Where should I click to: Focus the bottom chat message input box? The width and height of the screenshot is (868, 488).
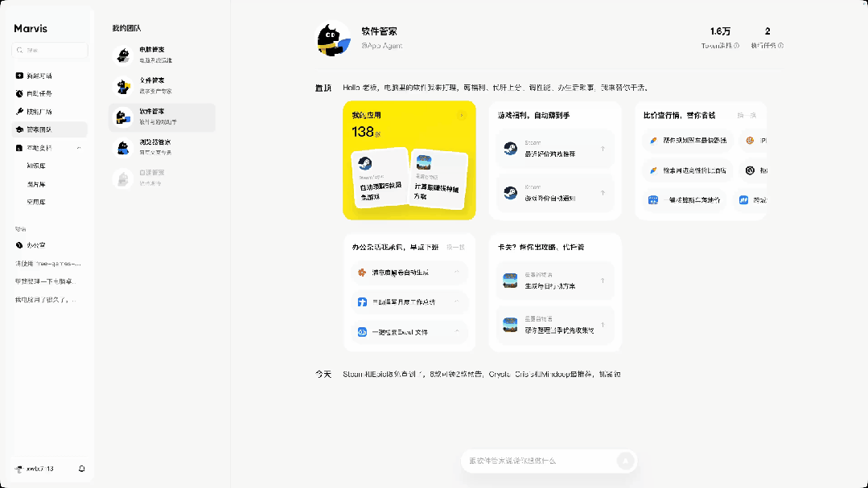pos(540,461)
